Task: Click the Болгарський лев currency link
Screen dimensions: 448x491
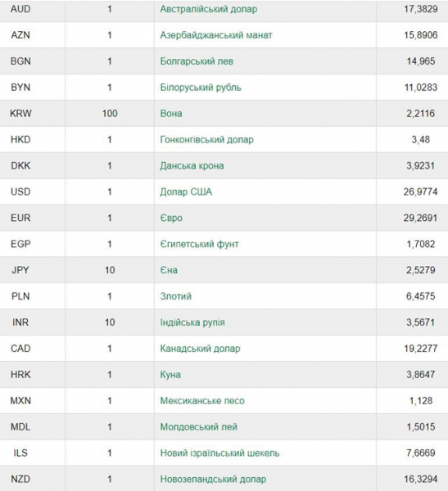Action: [197, 61]
